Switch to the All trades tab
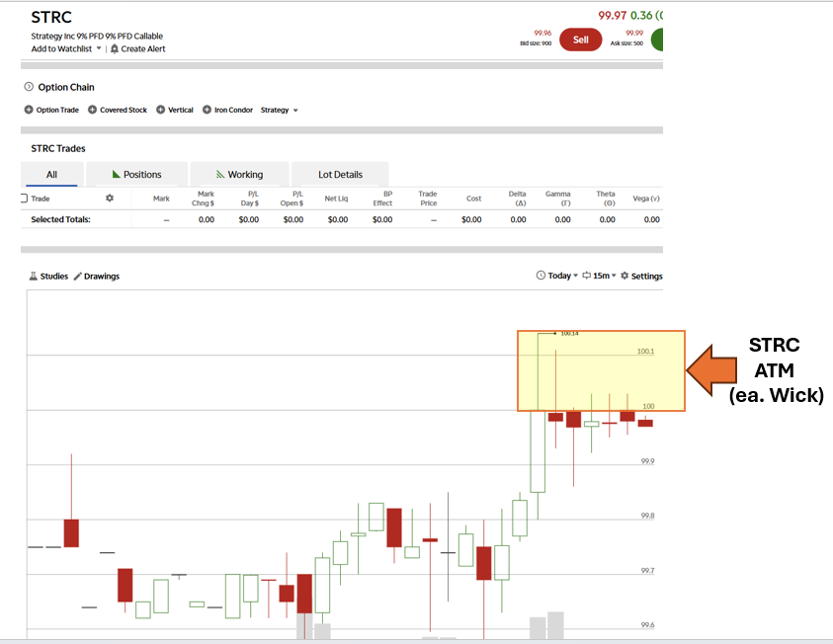 tap(51, 174)
